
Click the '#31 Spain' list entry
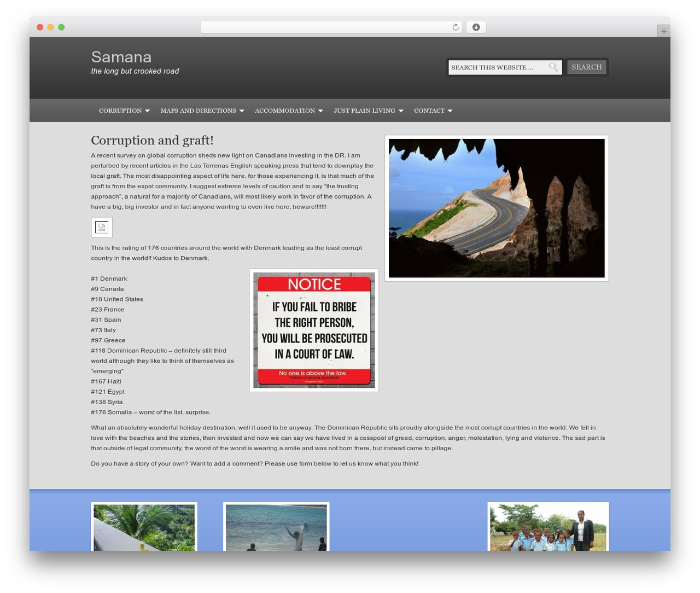point(106,320)
